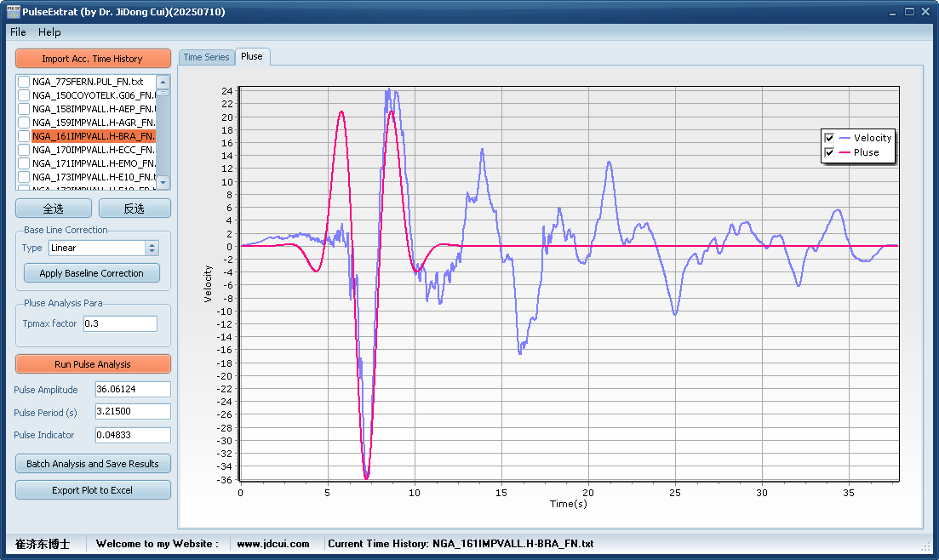939x560 pixels.
Task: Click the Run Pulse Analysis button
Action: click(x=93, y=364)
